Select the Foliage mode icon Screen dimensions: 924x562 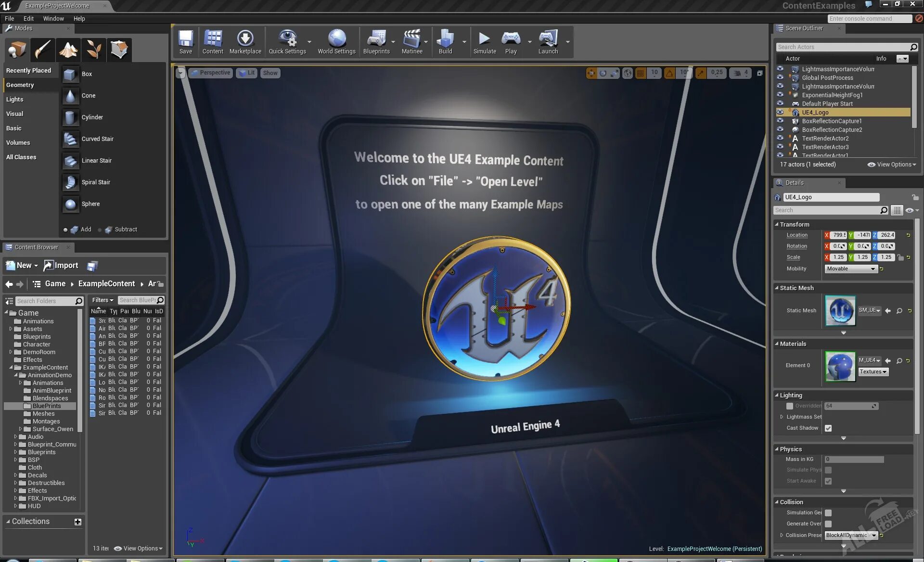(x=93, y=49)
